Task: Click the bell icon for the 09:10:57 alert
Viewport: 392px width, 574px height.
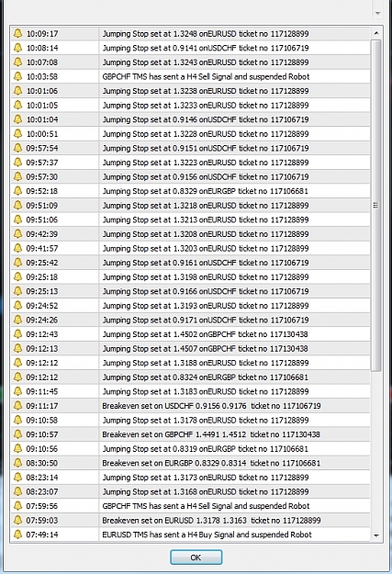Action: coord(17,434)
